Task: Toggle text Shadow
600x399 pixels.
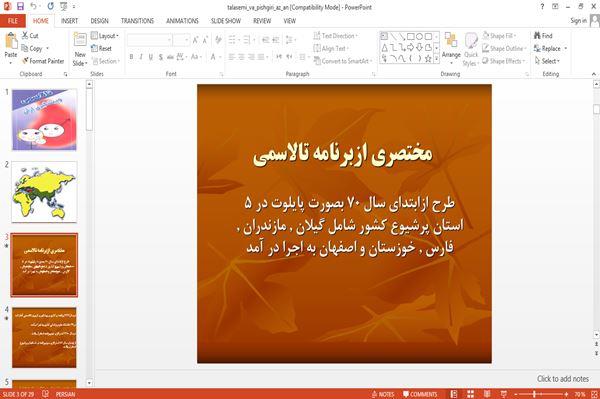Action: tap(161, 57)
